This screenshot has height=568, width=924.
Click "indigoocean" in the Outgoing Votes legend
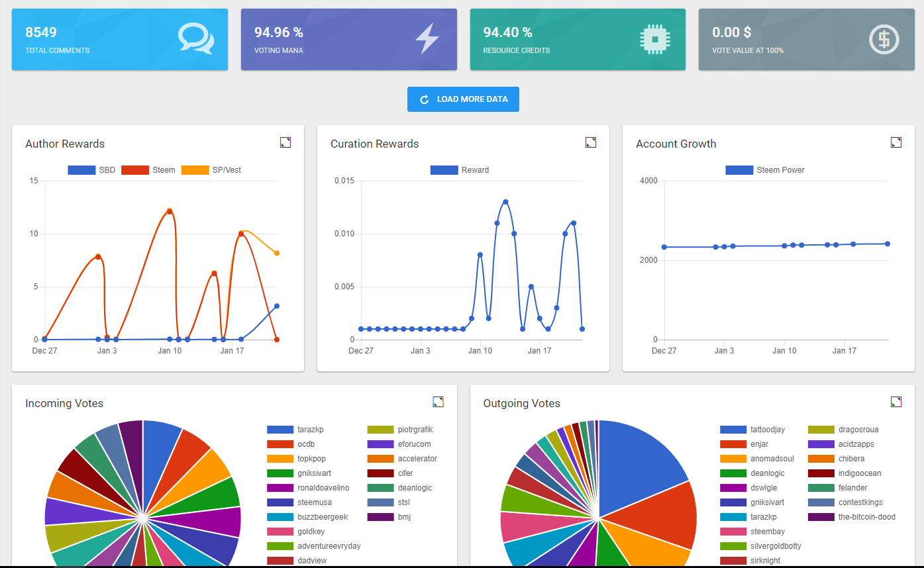pos(860,473)
